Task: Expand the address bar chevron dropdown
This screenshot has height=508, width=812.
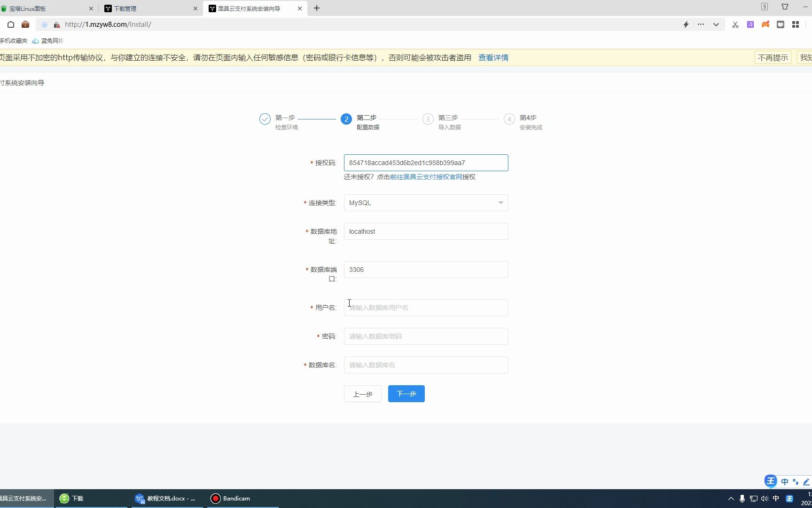Action: tap(716, 24)
